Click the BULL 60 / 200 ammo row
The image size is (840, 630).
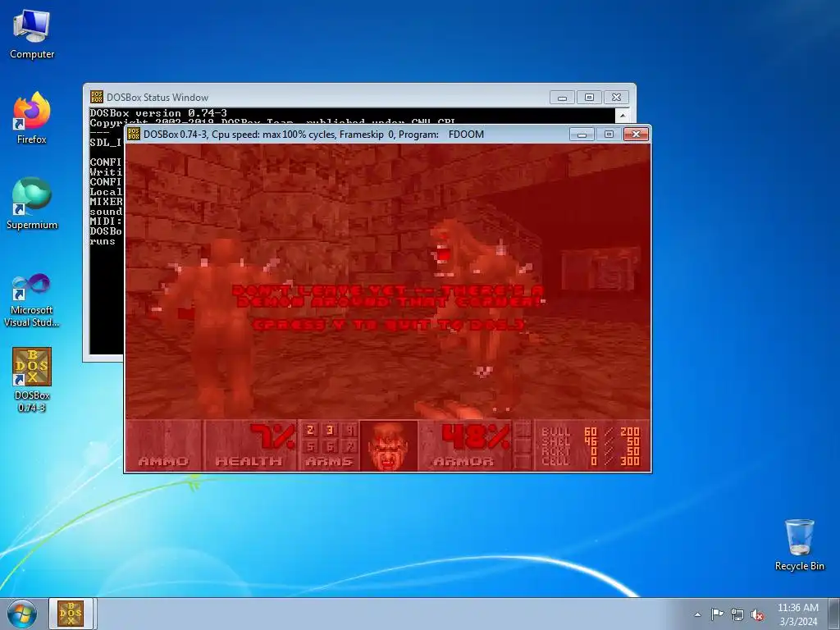click(591, 431)
